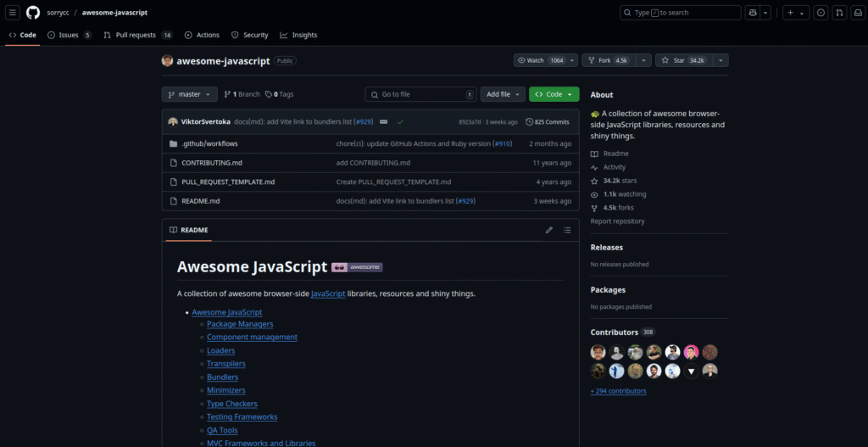Open Readme link in About sidebar

(609, 154)
